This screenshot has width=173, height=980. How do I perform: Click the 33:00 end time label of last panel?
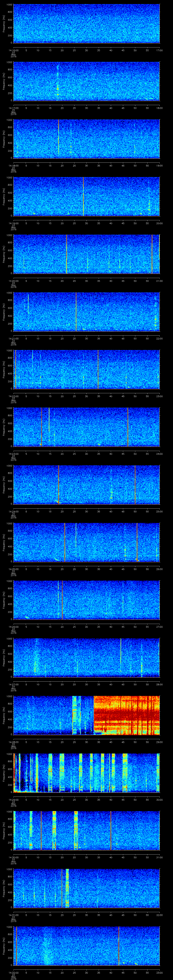160,972
